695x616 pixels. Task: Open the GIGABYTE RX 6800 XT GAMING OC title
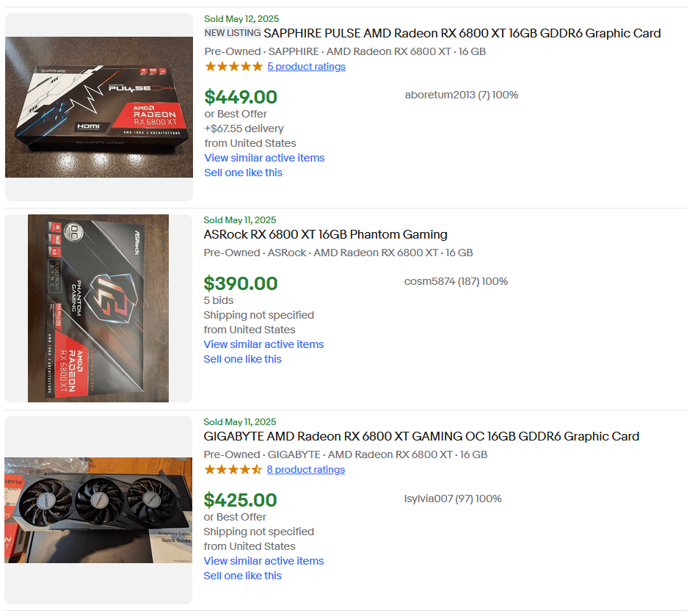click(x=421, y=436)
